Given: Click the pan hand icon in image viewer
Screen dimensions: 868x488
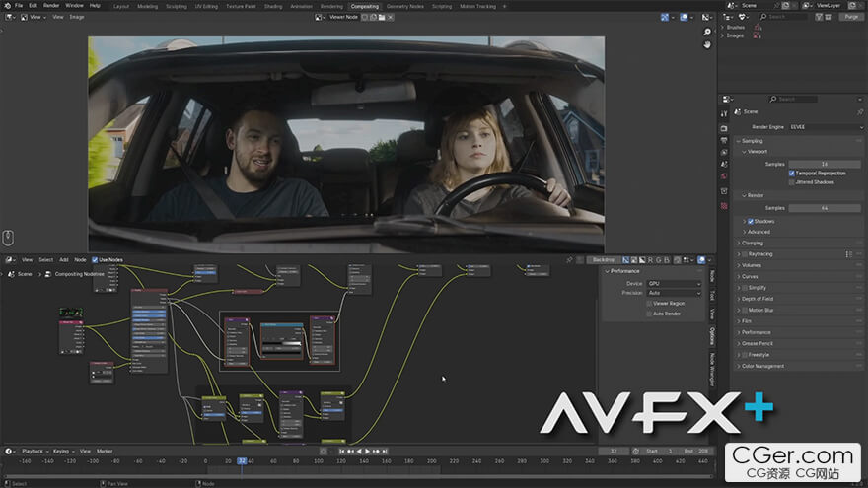Looking at the screenshot, I should coord(707,44).
